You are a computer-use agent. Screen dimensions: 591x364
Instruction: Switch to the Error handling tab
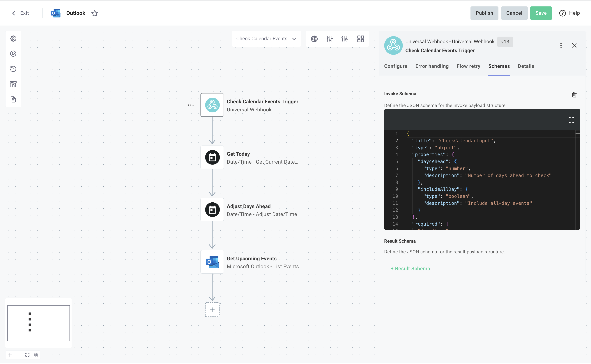click(x=432, y=66)
